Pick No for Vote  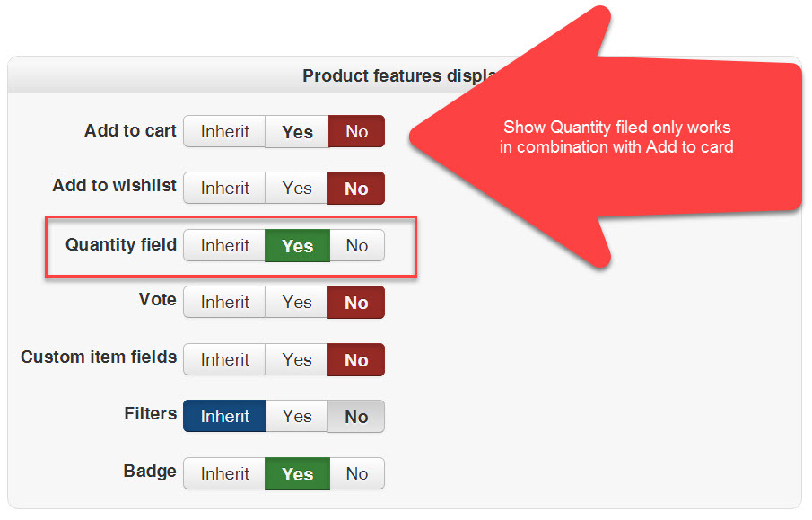point(356,303)
